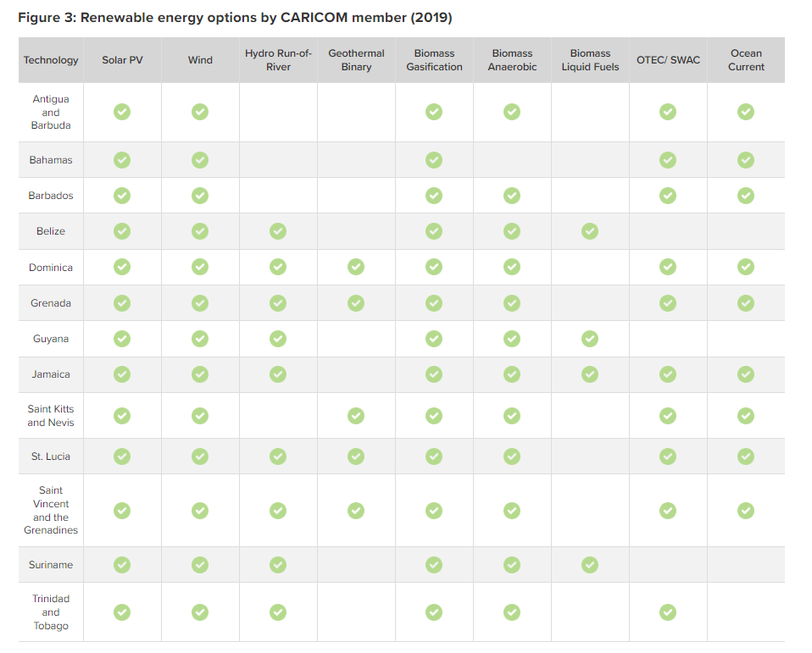Click Barbados' Solar PV checkmark
Screen dimensions: 812x653
[122, 196]
